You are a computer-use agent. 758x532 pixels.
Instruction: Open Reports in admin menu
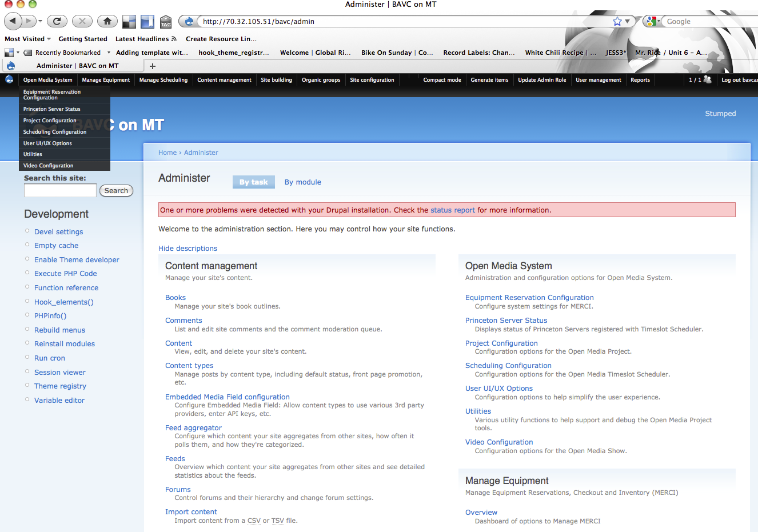point(640,80)
